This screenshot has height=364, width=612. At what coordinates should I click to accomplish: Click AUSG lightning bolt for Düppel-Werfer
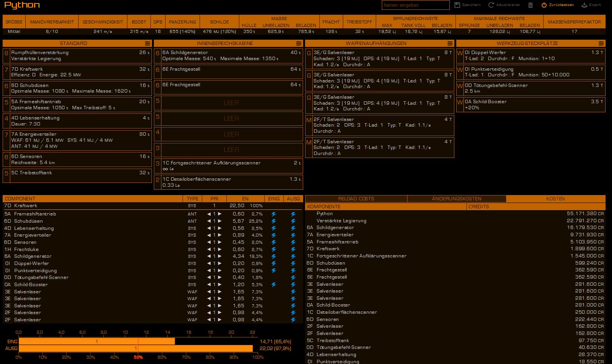click(293, 263)
